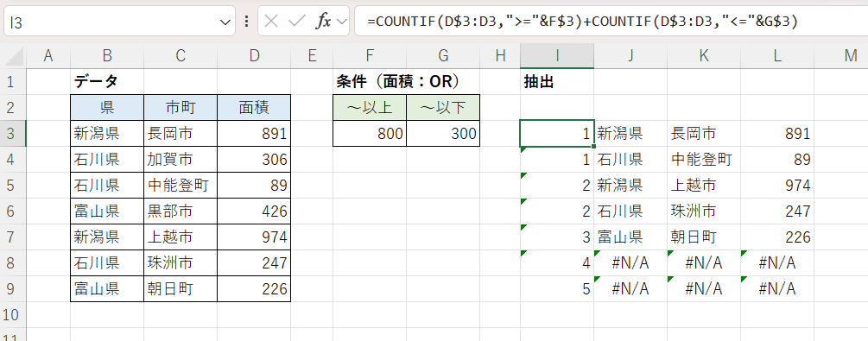Click the Cancel X icon in formula bar
This screenshot has height=341, width=868.
click(270, 22)
